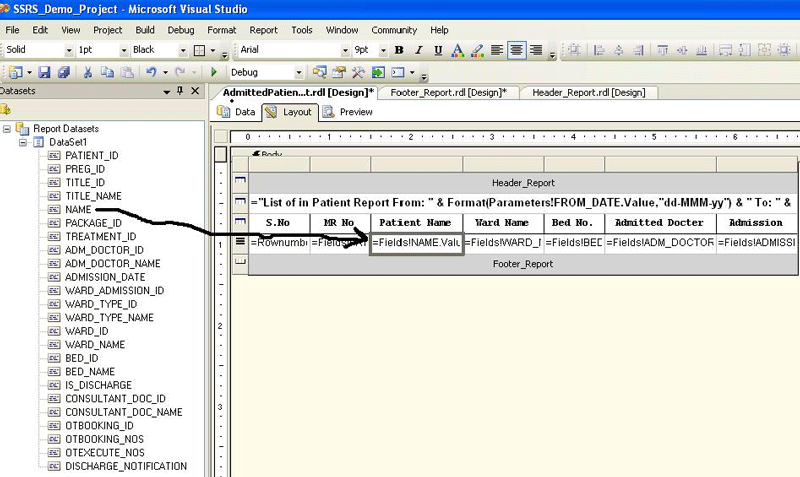This screenshot has width=800, height=477.
Task: Switch to Footer_Report.rdl design tab
Action: click(x=448, y=92)
